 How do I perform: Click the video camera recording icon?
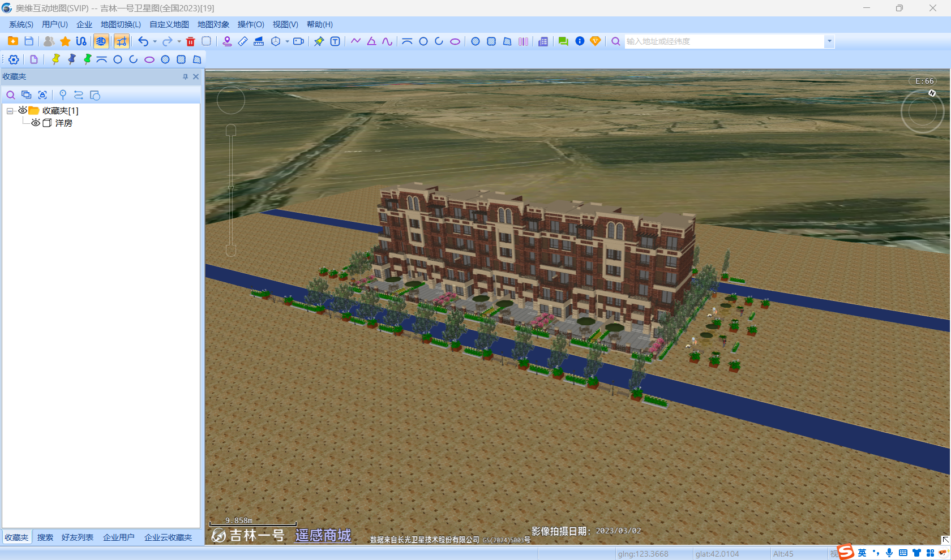(x=298, y=41)
